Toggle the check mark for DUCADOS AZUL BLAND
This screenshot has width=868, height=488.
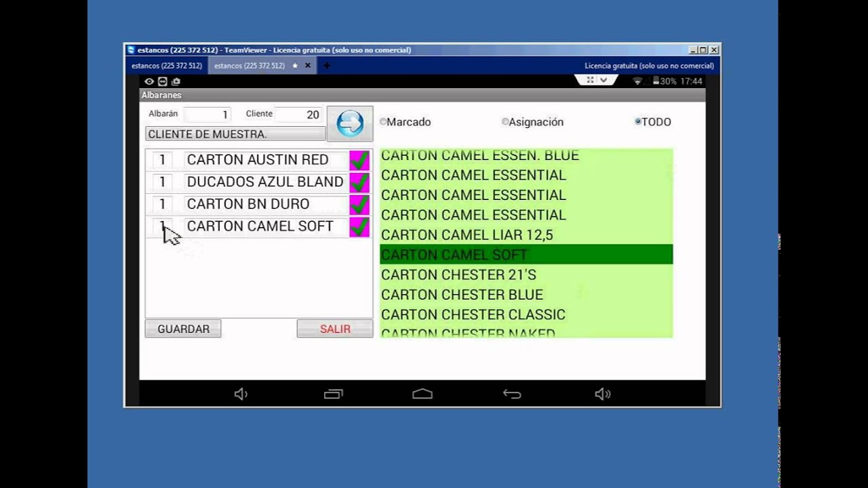click(359, 182)
